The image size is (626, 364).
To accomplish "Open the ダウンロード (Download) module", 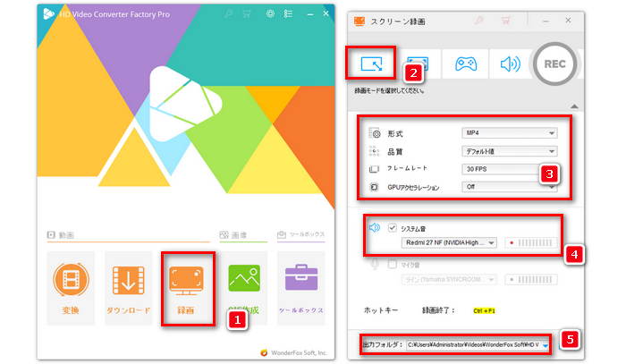I will click(x=128, y=288).
